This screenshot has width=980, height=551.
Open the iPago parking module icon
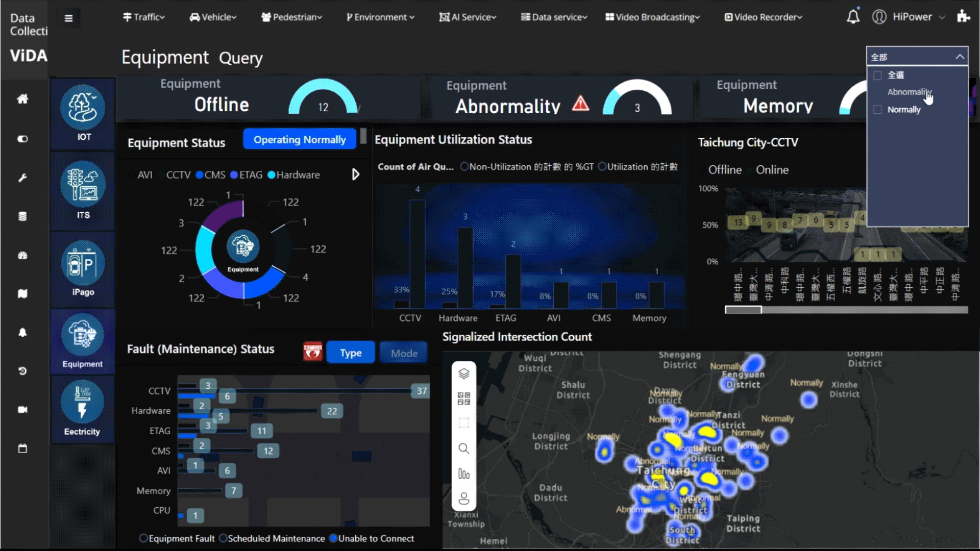(x=83, y=263)
